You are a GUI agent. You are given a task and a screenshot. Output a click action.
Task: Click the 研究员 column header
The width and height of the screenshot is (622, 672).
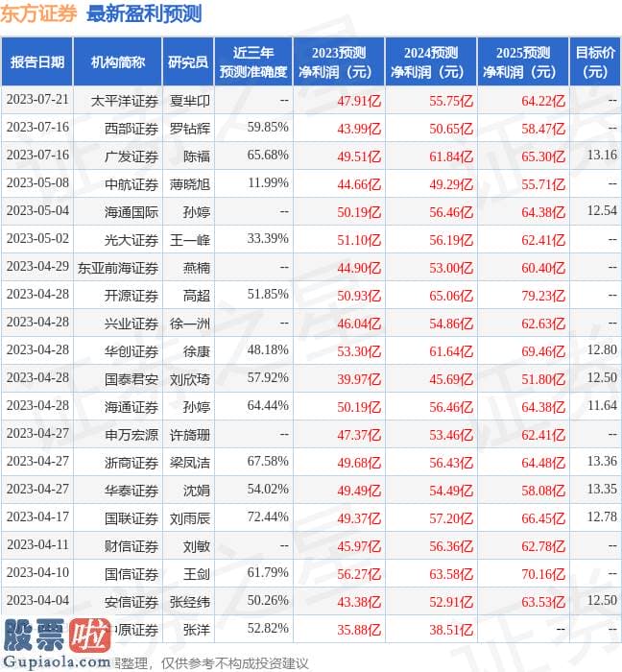(x=188, y=62)
